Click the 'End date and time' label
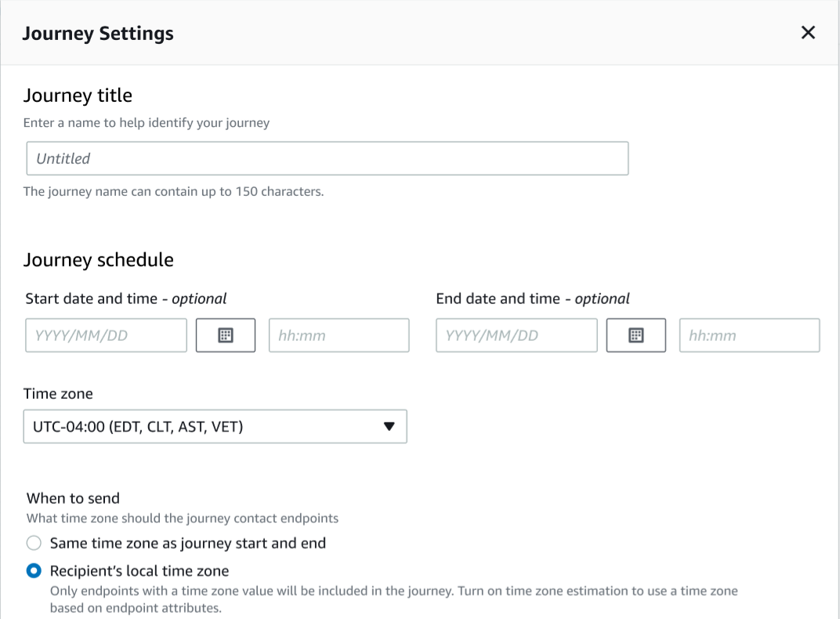840x619 pixels. coord(532,299)
